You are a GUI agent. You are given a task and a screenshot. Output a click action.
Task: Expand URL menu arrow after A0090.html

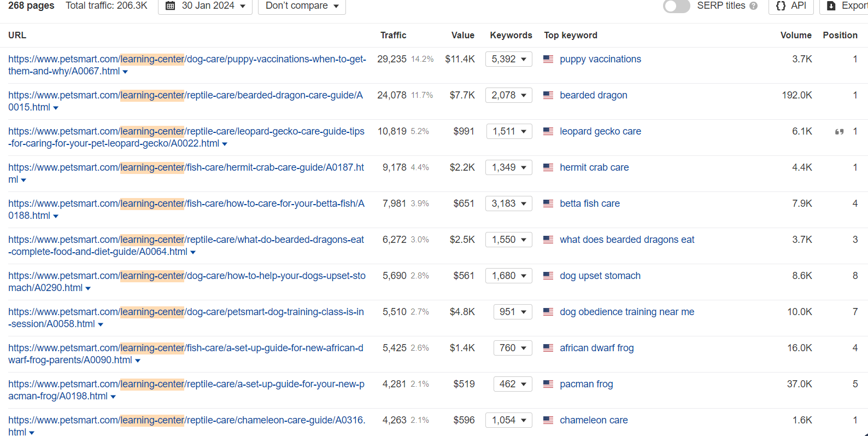click(x=138, y=361)
